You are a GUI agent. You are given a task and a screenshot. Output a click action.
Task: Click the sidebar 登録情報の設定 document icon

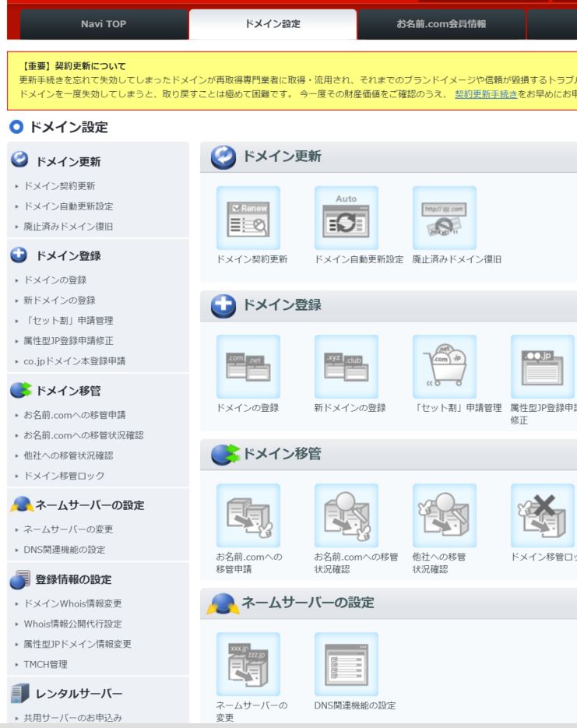coord(20,579)
